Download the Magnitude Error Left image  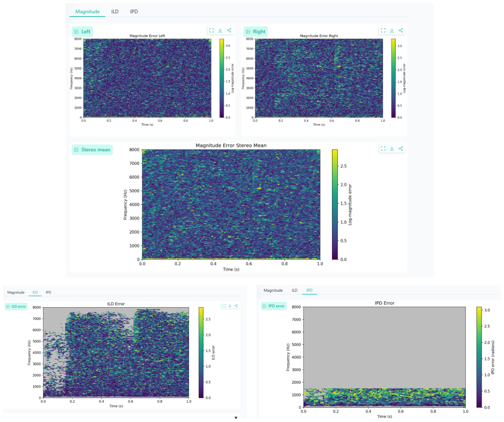(220, 30)
